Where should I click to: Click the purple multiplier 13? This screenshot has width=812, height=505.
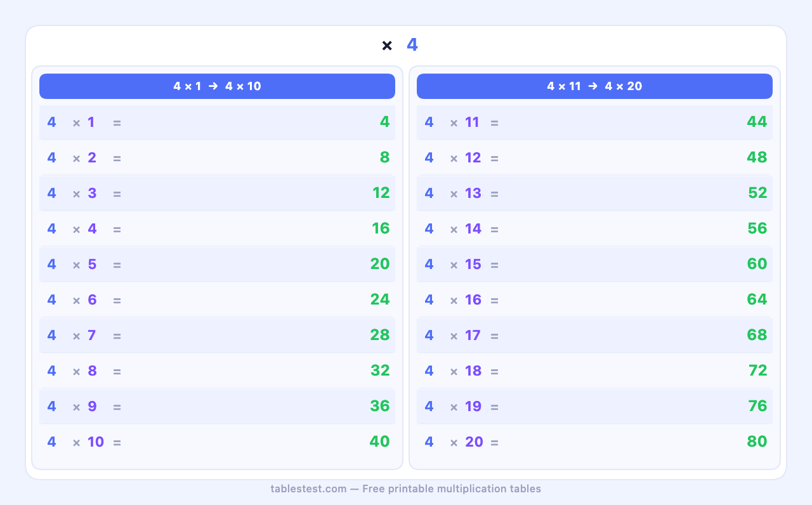pyautogui.click(x=473, y=193)
